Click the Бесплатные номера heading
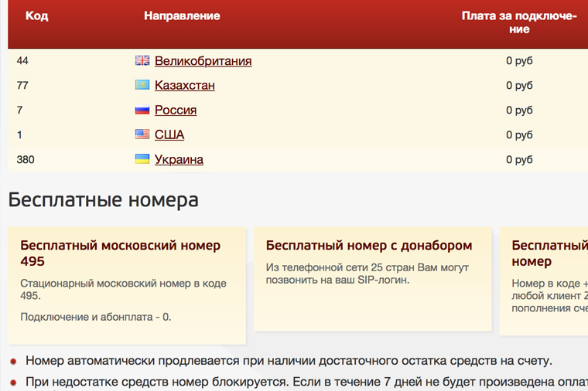The height and width of the screenshot is (391, 588). click(x=104, y=199)
